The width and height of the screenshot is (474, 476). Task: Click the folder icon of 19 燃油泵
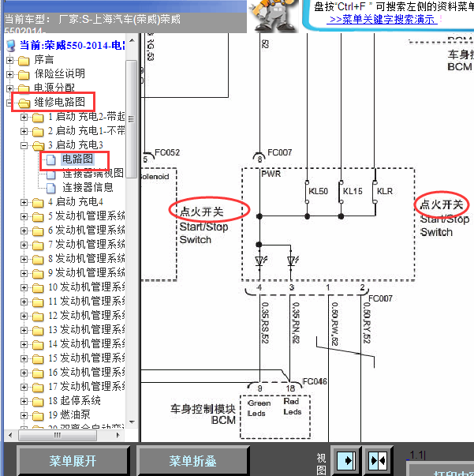38,415
